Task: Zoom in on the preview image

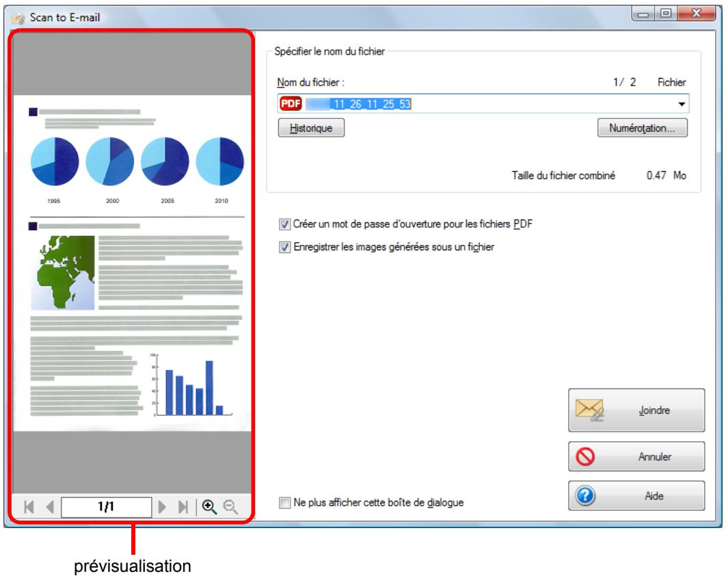Action: pos(209,507)
